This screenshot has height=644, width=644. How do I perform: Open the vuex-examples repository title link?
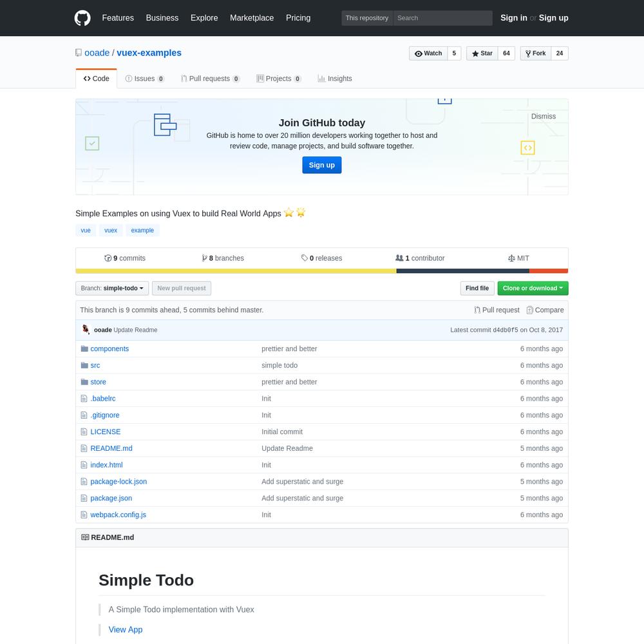149,53
